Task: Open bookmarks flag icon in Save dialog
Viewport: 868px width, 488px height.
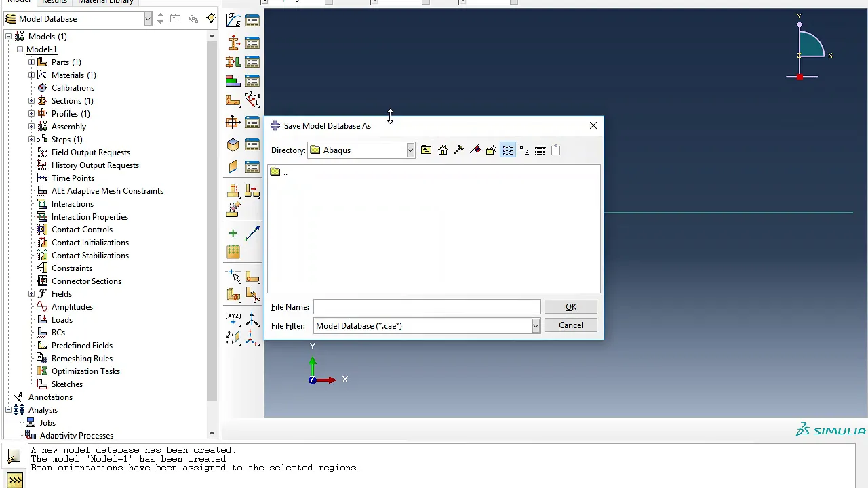Action: click(475, 150)
